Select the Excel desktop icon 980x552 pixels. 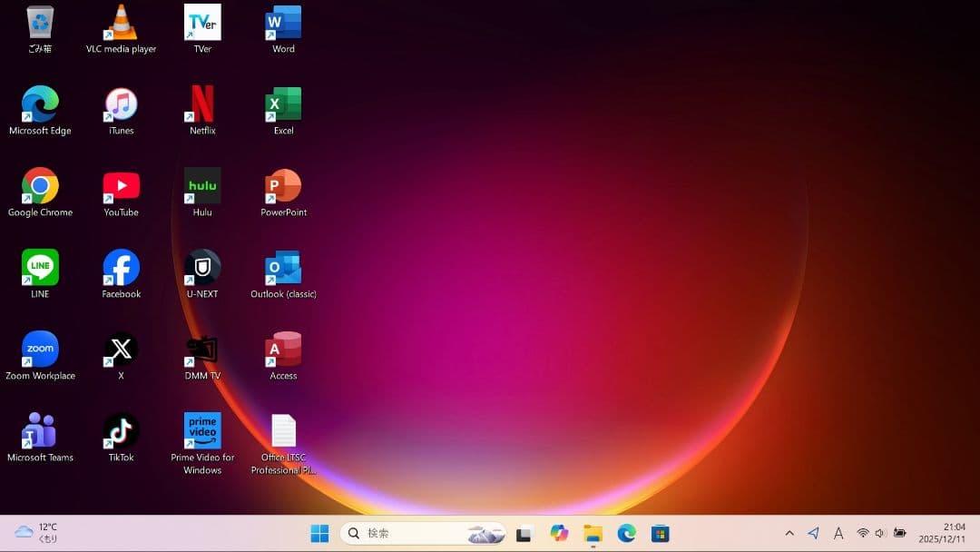tap(283, 104)
